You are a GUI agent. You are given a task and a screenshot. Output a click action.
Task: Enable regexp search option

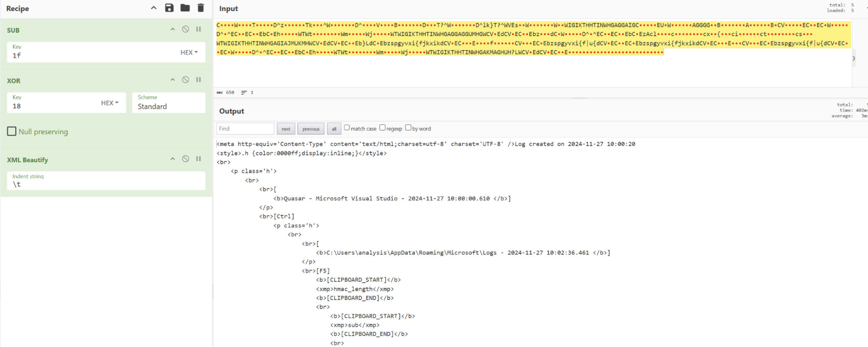pos(383,128)
